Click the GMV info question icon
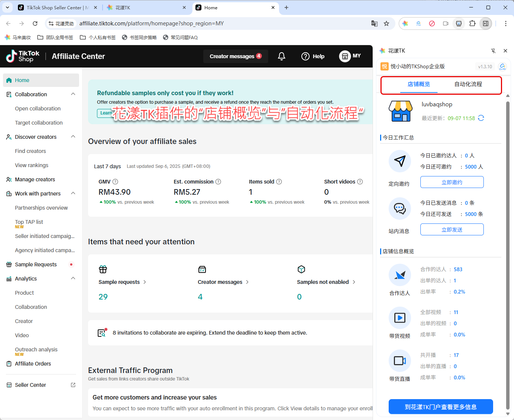 pos(115,182)
